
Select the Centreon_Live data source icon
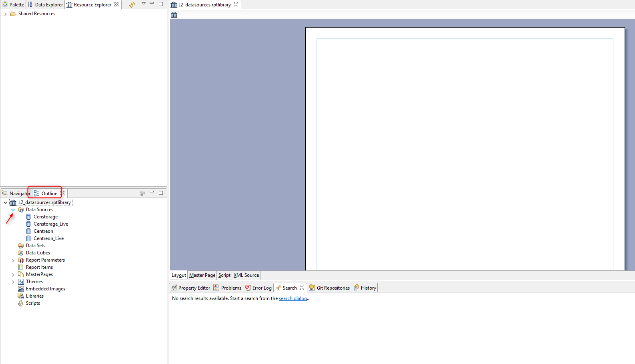[x=28, y=238]
